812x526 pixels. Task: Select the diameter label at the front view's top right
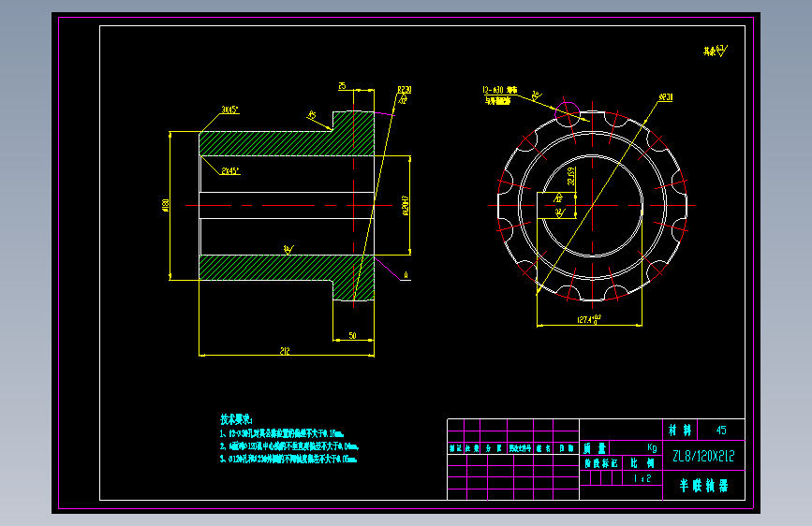coord(666,97)
